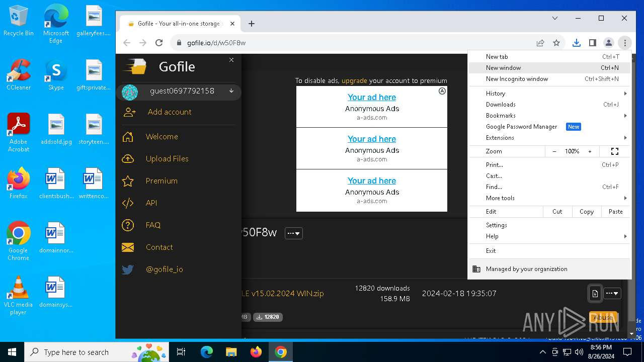Close the Gofile sidebar with X

[231, 60]
